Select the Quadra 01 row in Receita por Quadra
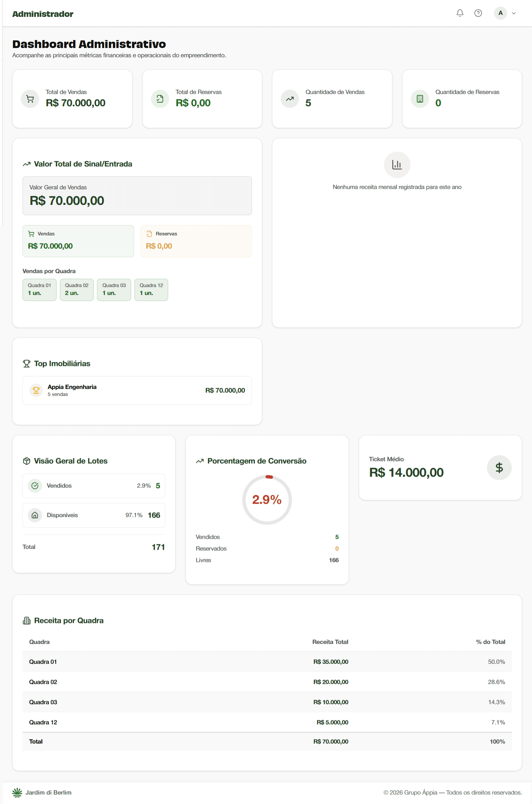532x804 pixels. [266, 662]
